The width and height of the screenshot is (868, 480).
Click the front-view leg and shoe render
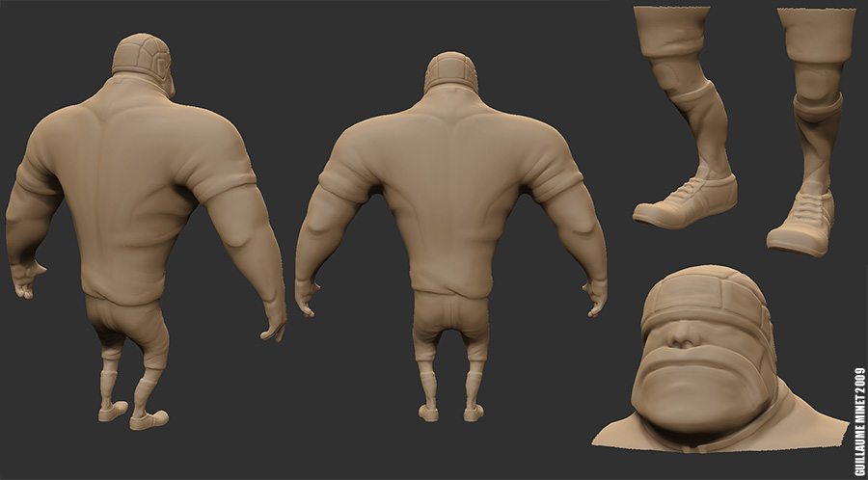[811, 132]
